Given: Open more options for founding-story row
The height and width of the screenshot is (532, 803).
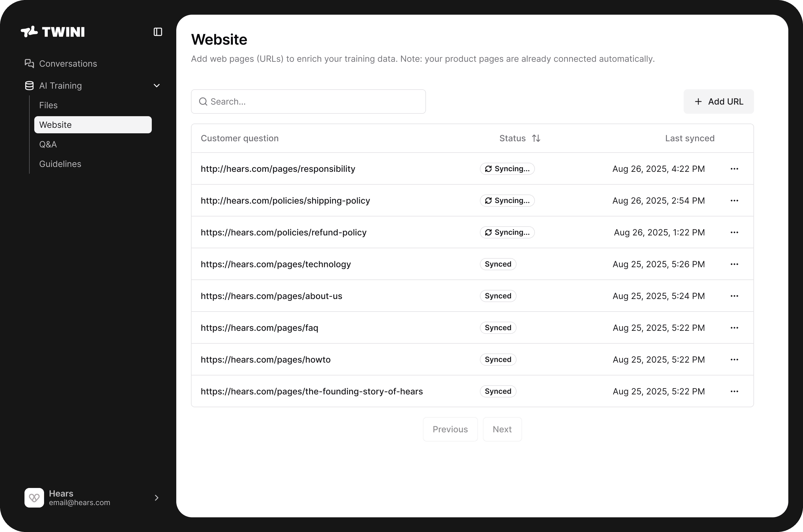Looking at the screenshot, I should [x=734, y=391].
